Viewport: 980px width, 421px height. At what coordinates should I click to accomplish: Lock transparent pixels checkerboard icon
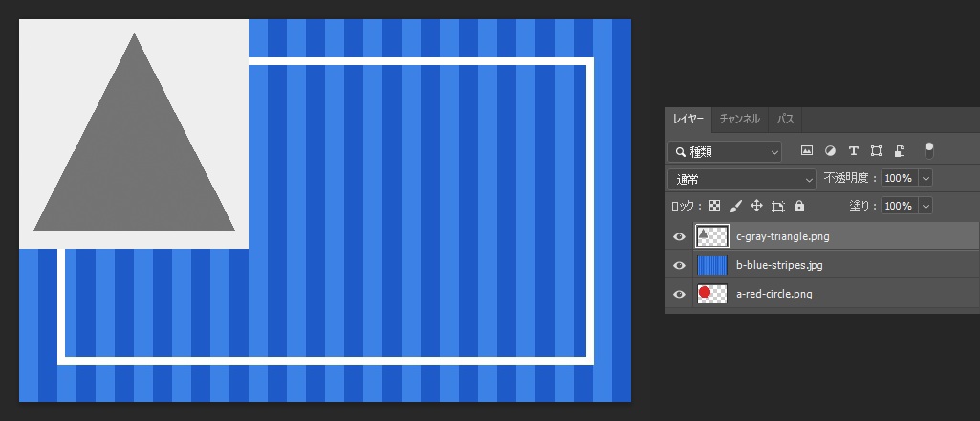pyautogui.click(x=715, y=206)
